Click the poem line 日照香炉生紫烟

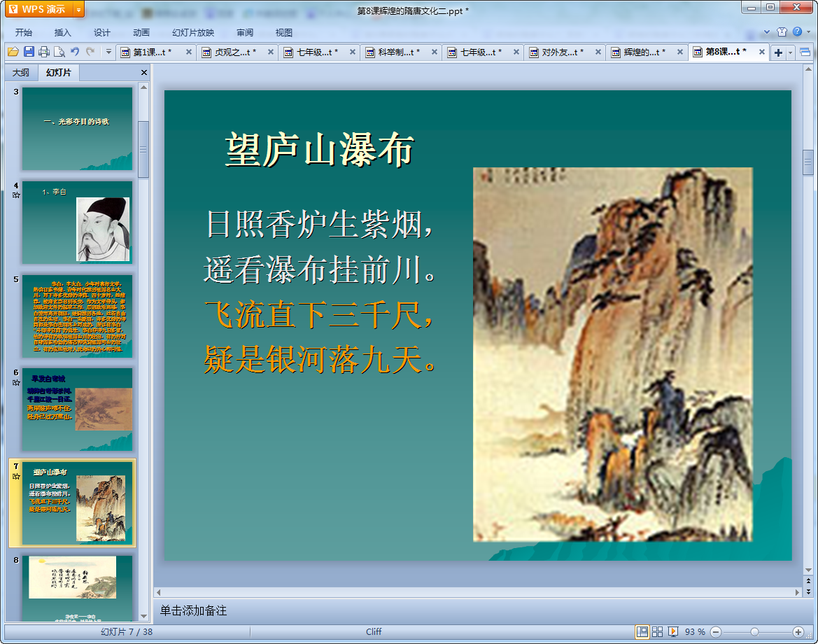click(319, 225)
